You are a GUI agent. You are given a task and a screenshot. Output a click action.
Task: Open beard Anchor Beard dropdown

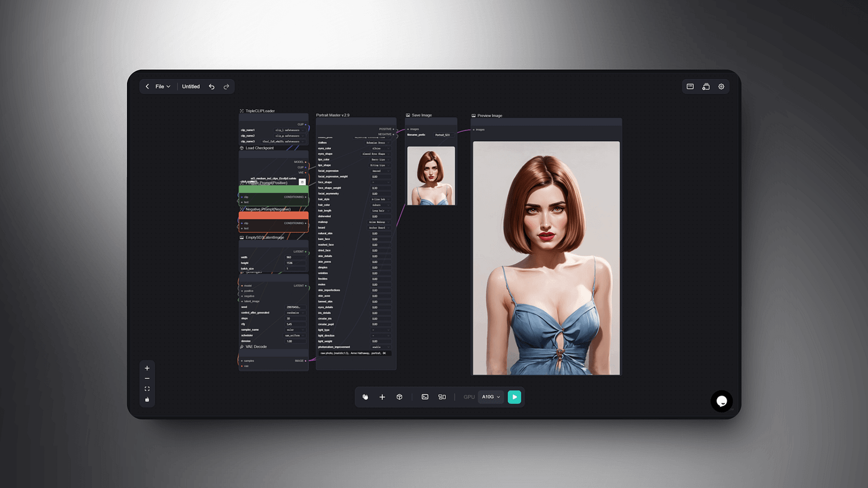coord(380,228)
